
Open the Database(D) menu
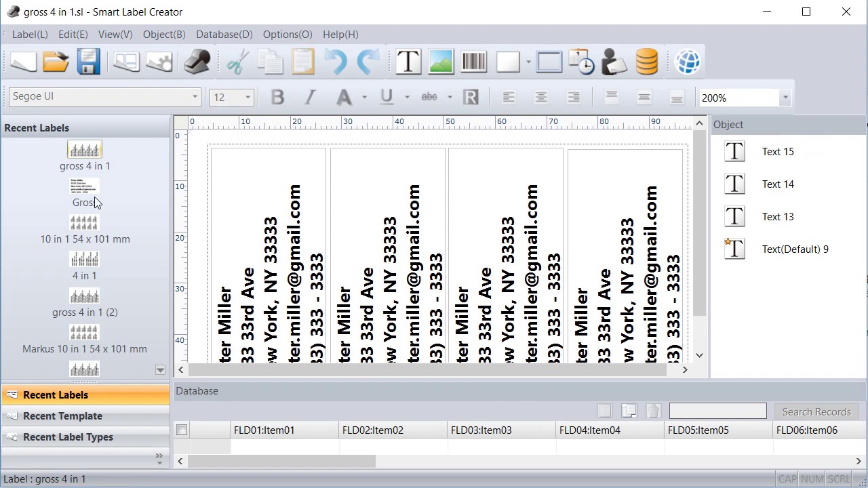[224, 34]
